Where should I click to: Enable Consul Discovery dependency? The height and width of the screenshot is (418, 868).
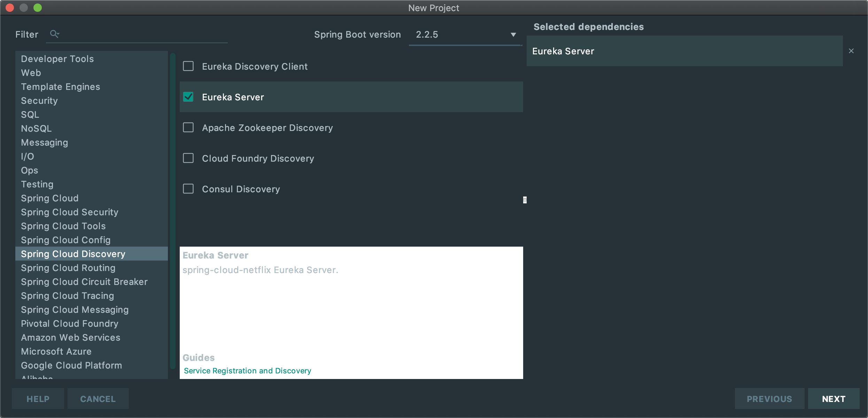[x=188, y=189]
